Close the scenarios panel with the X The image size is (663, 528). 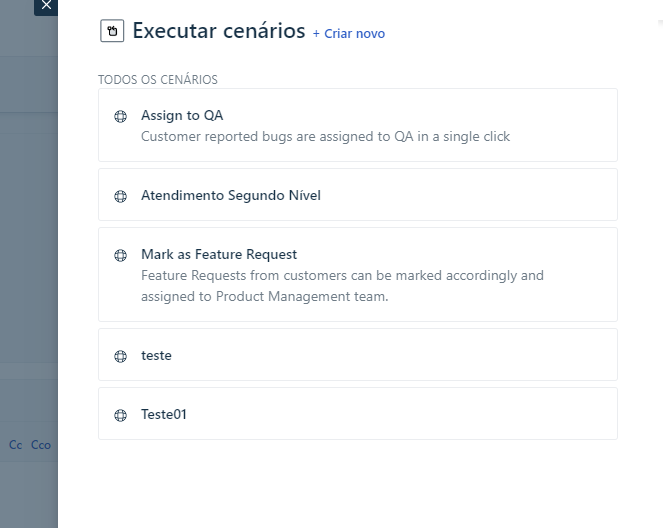(45, 6)
